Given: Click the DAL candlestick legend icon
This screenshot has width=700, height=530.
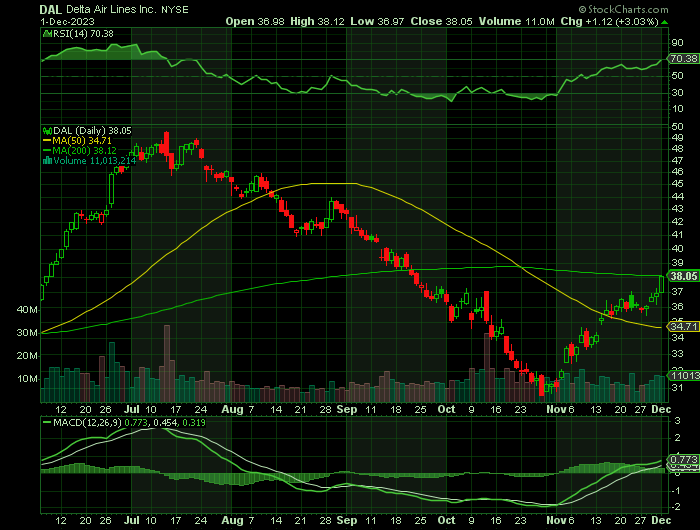Looking at the screenshot, I should pyautogui.click(x=47, y=131).
